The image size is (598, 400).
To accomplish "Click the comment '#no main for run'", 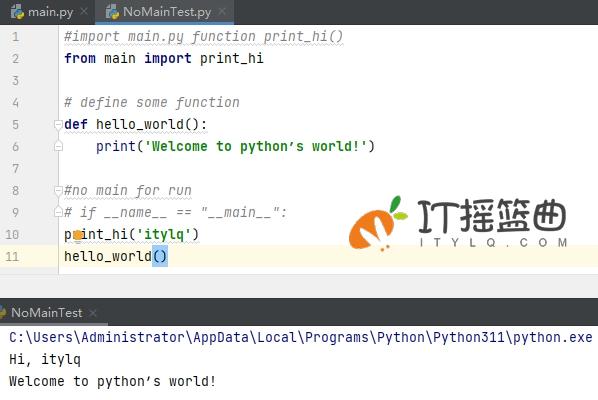I will pyautogui.click(x=128, y=190).
